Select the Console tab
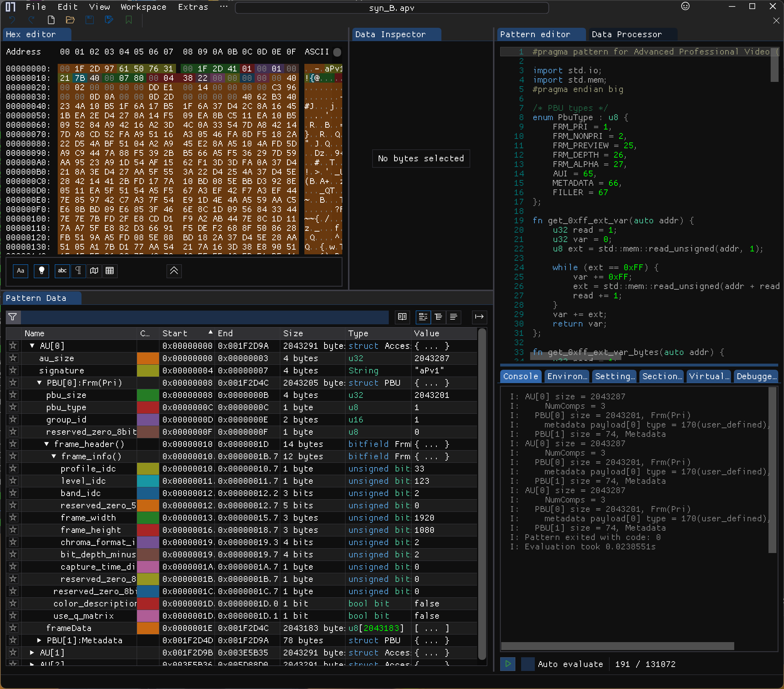 (520, 376)
